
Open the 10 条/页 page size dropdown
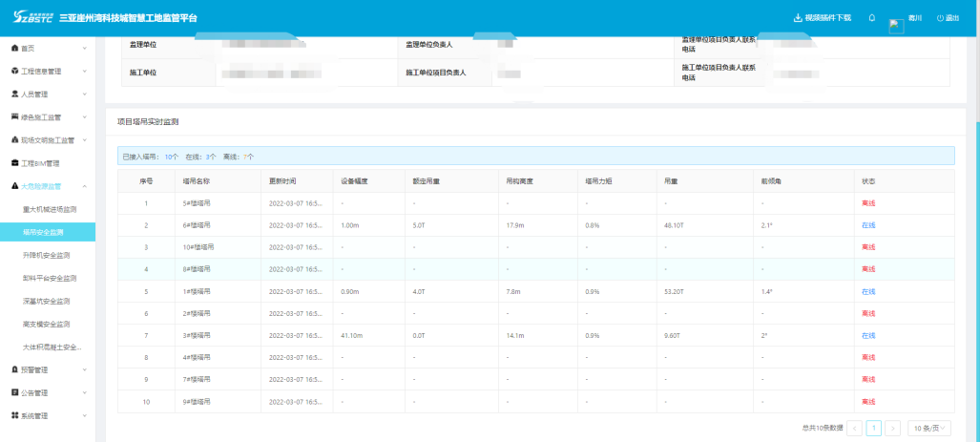(928, 429)
